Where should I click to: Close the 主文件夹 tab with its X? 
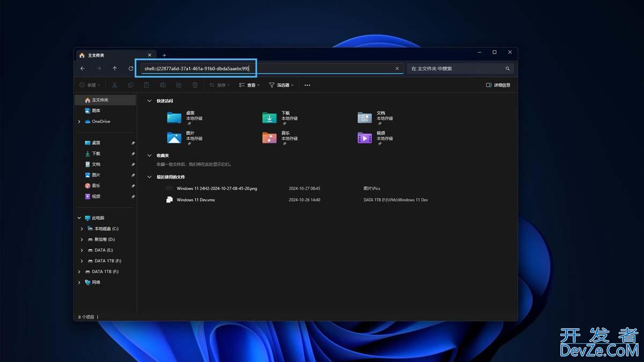149,55
